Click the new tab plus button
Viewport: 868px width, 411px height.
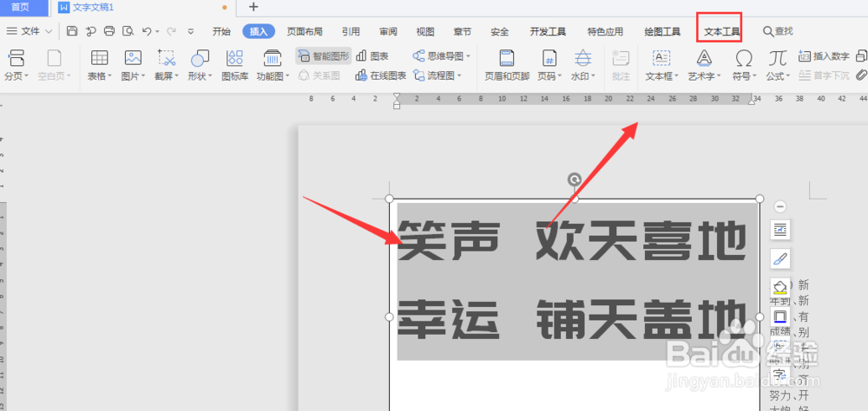pos(253,7)
